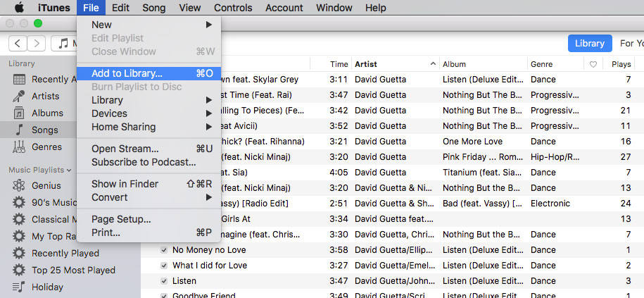This screenshot has height=298, width=644.
Task: Open the Account menu
Action: [x=284, y=8]
